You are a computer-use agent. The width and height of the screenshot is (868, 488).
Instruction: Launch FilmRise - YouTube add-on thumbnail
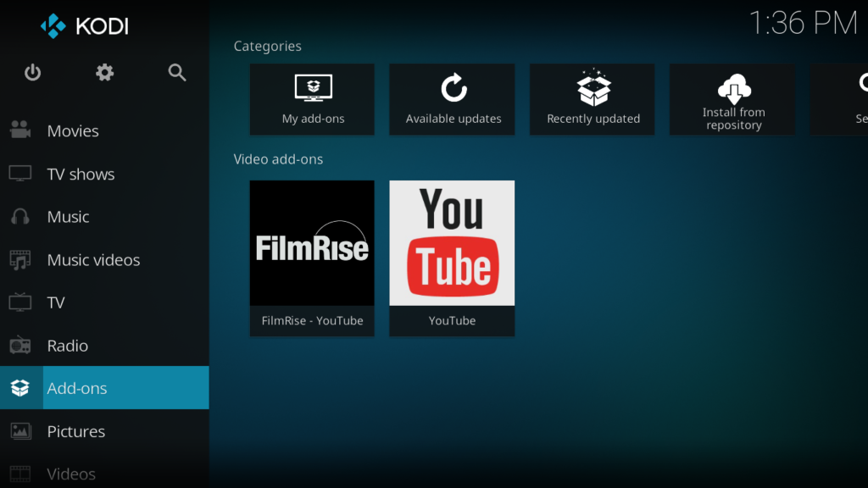coord(312,243)
